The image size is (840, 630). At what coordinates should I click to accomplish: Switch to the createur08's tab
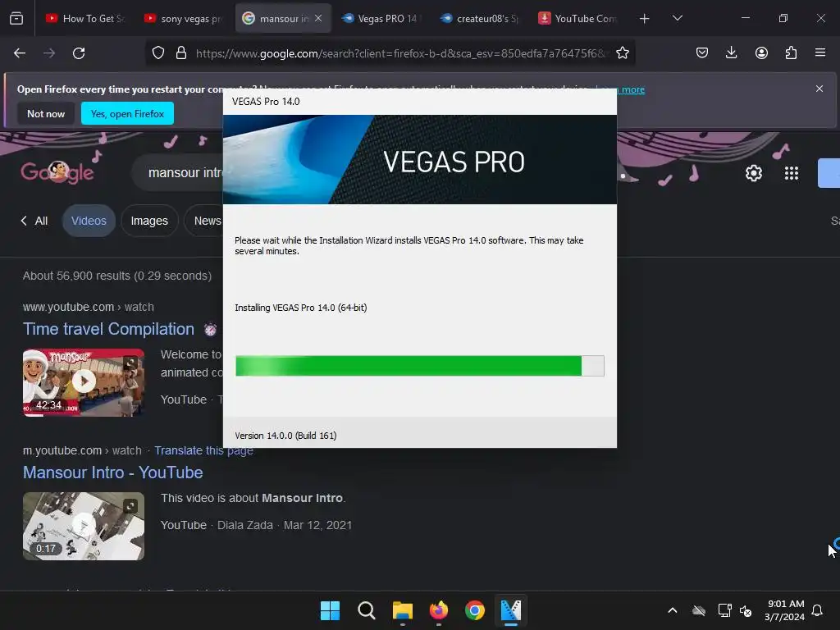480,18
